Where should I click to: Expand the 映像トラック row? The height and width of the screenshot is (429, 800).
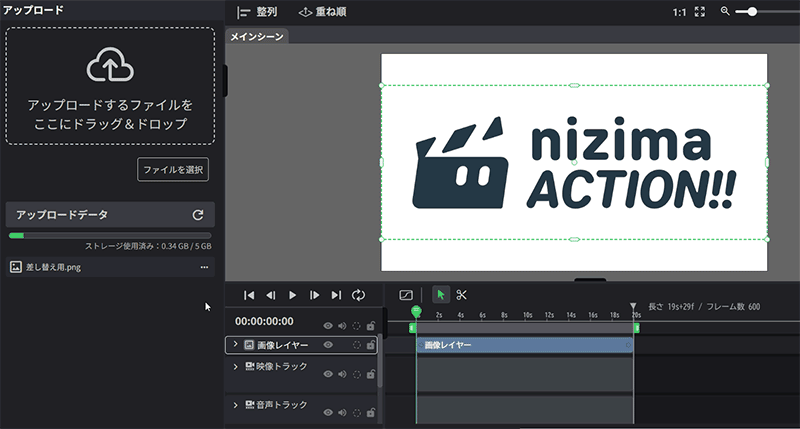coord(235,367)
